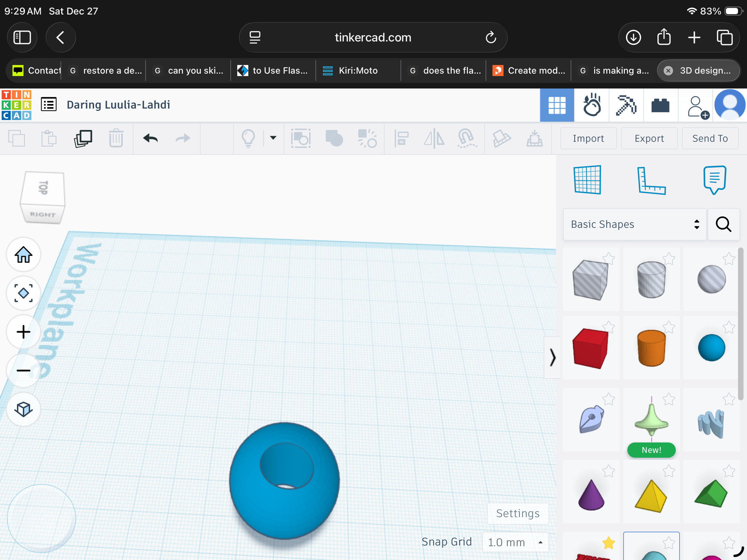The height and width of the screenshot is (560, 747).
Task: Pick the red Box shape
Action: (591, 348)
